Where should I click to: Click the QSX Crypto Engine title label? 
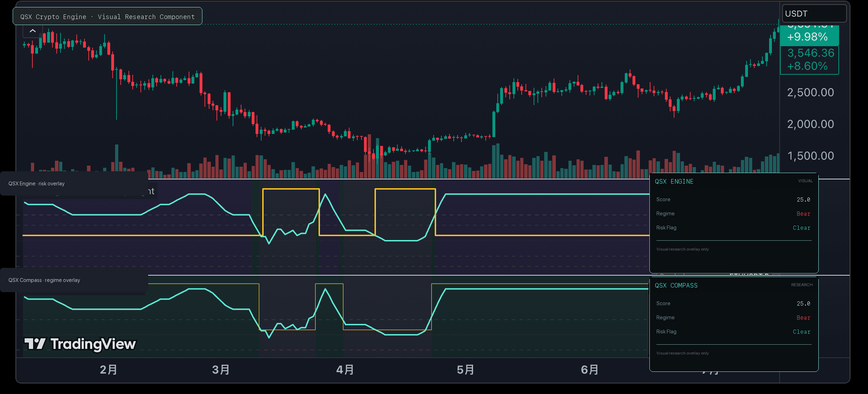click(107, 17)
